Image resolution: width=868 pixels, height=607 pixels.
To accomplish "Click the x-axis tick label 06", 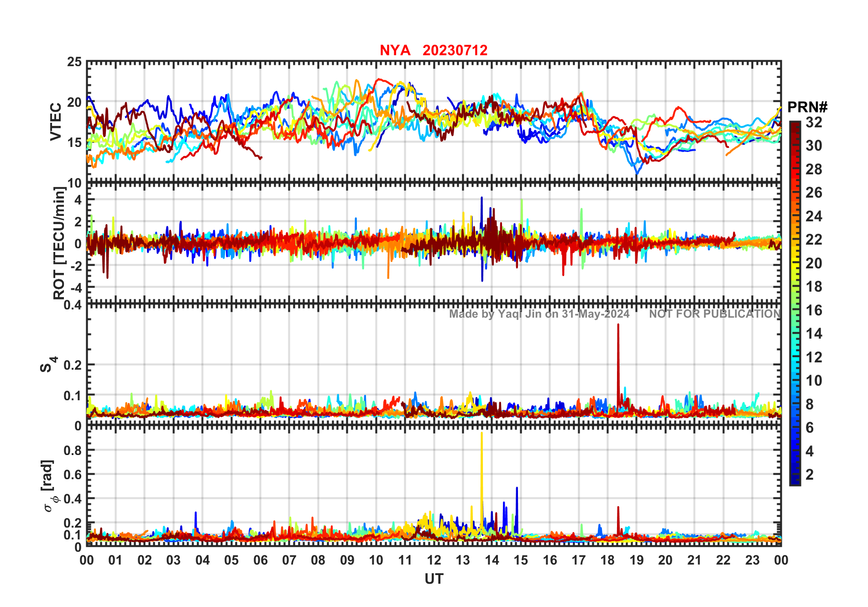I will point(260,560).
